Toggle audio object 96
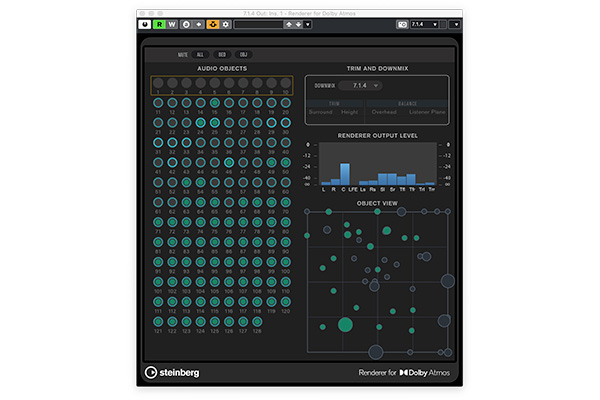 (x=229, y=262)
